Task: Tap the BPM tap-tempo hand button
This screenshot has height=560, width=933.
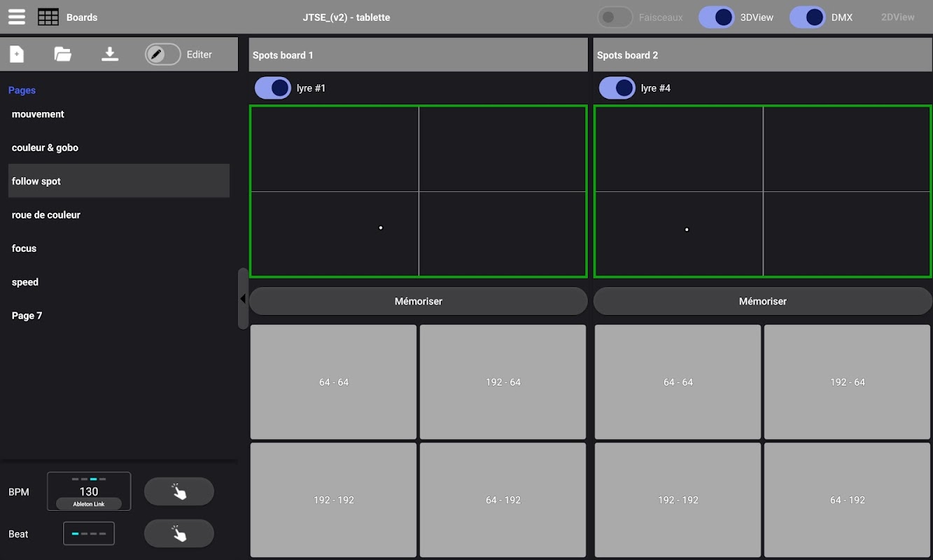Action: point(179,491)
